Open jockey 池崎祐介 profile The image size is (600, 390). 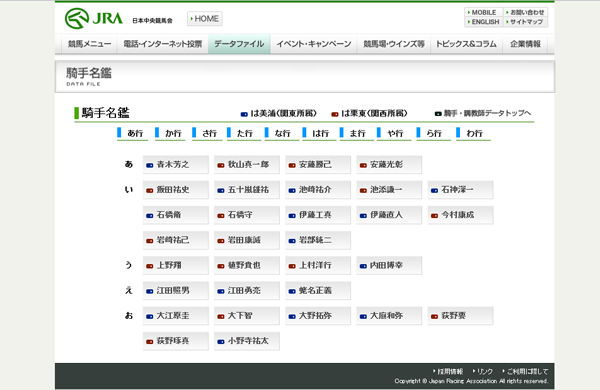[318, 190]
